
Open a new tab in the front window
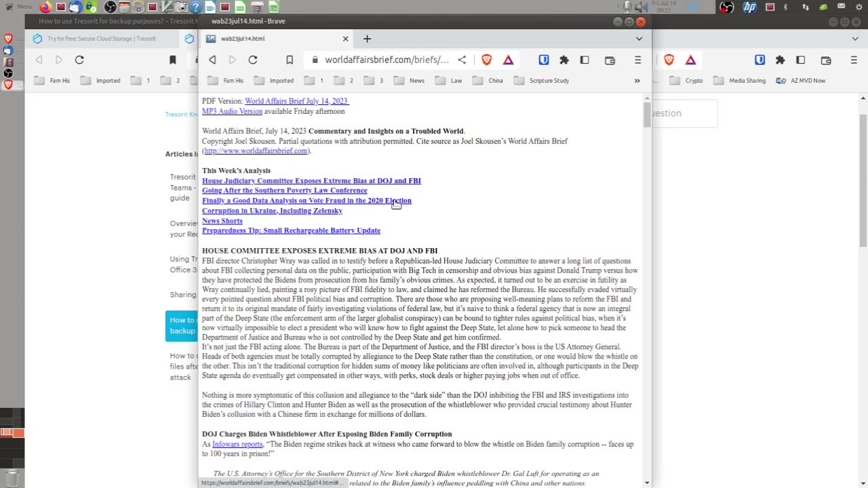pos(367,39)
